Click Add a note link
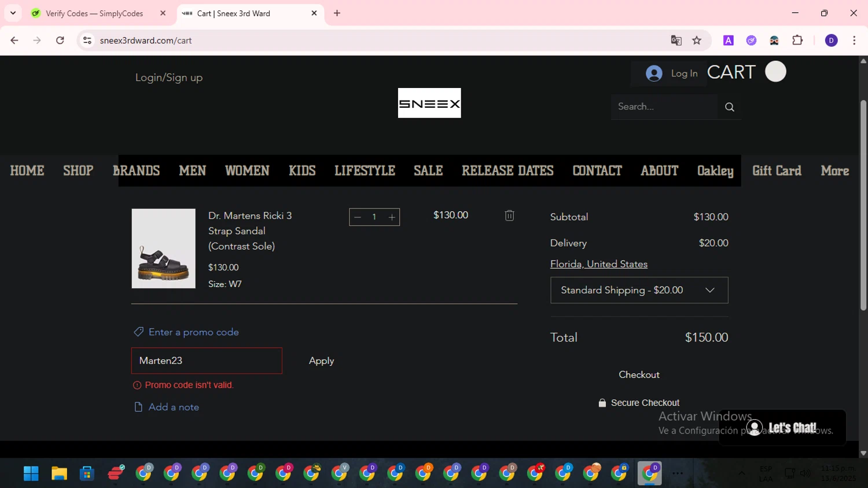 click(x=174, y=407)
